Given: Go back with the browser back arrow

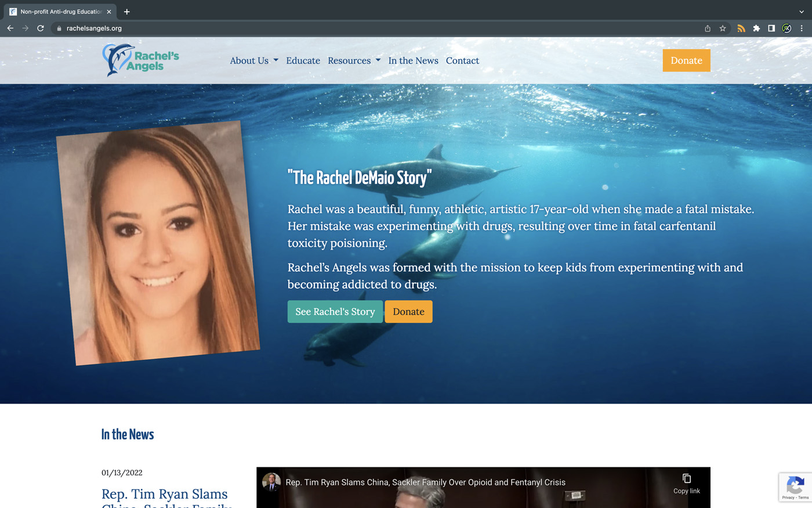Looking at the screenshot, I should (x=10, y=28).
